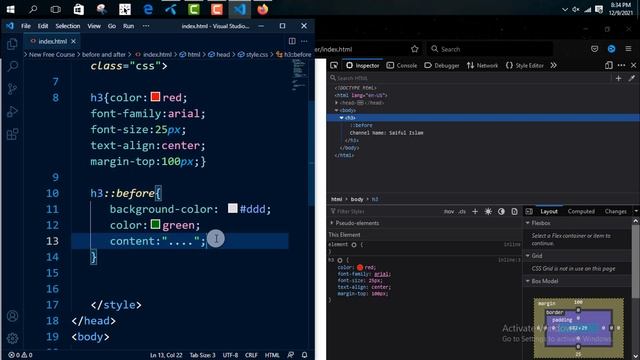Click the Filter Styles field
The image size is (640, 360).
(x=384, y=211)
